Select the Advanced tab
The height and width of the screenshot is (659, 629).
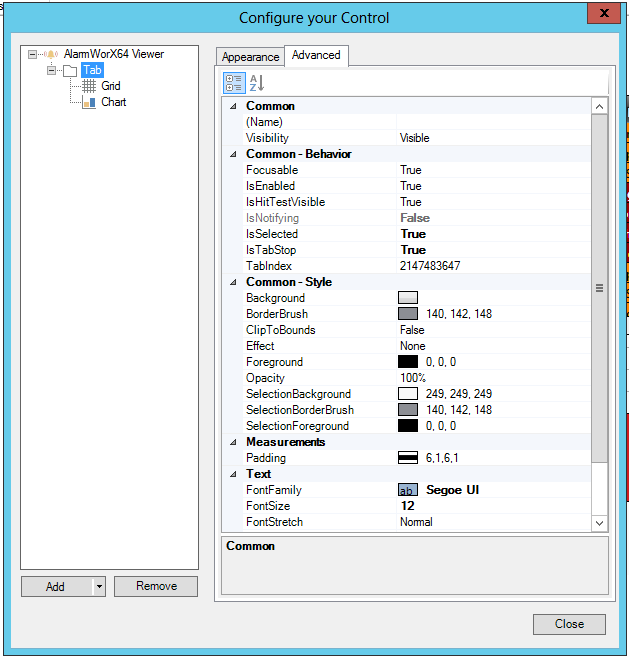316,56
